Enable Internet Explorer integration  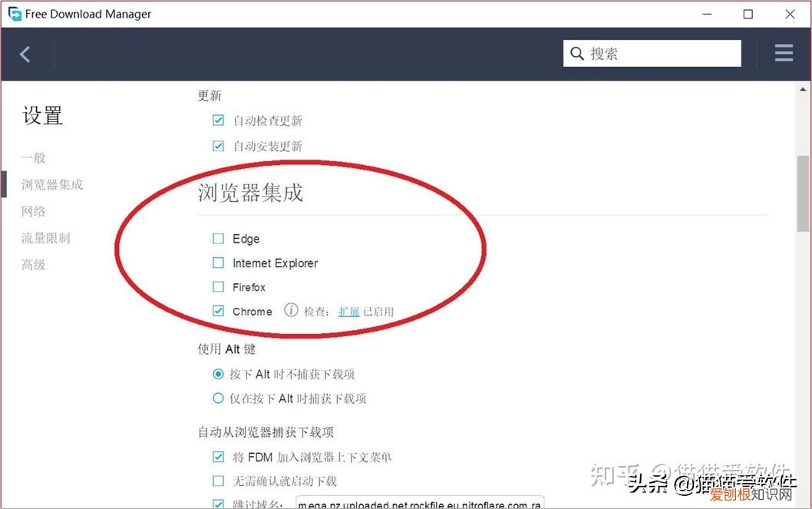(x=218, y=263)
